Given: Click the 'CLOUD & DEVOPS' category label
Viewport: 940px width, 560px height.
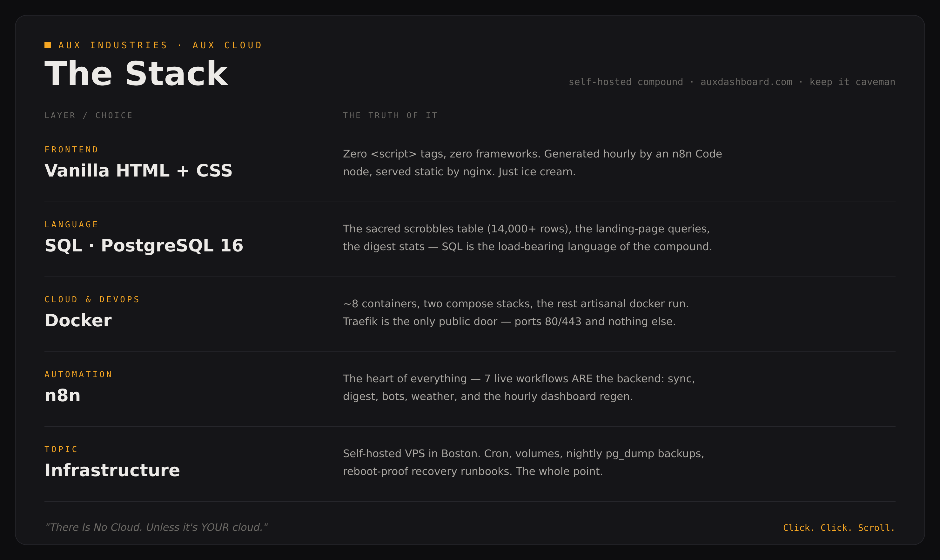Looking at the screenshot, I should click(92, 299).
